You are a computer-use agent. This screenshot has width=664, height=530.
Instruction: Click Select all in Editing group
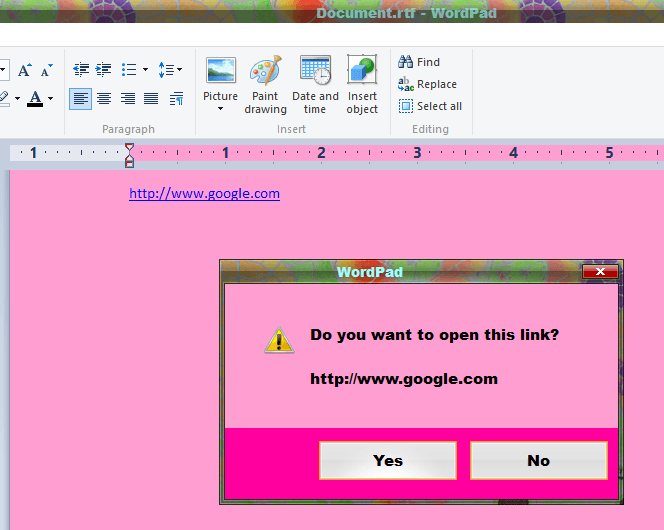click(430, 106)
